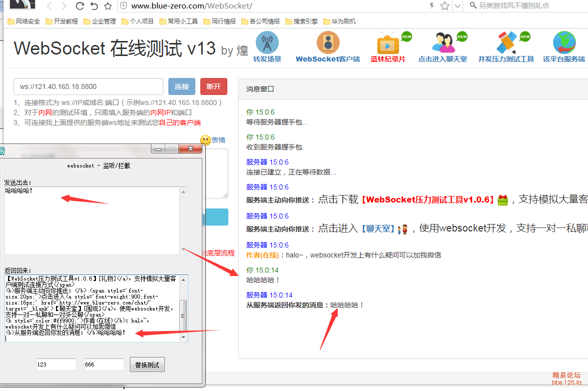The width and height of the screenshot is (588, 391).
Task: Click the down arrow of the 返回回来 scrollbar
Action: pyautogui.click(x=184, y=337)
